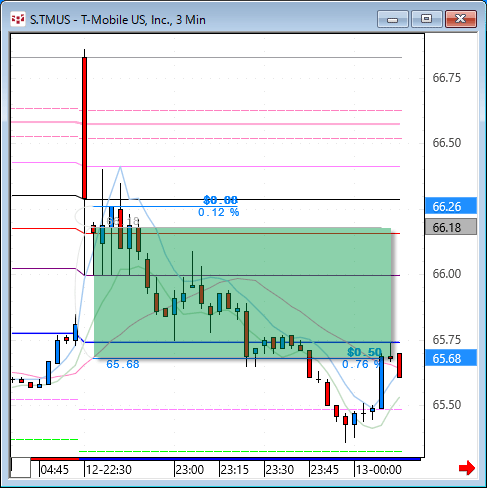
Task: Click the 04:45 time axis label
Action: pos(54,470)
